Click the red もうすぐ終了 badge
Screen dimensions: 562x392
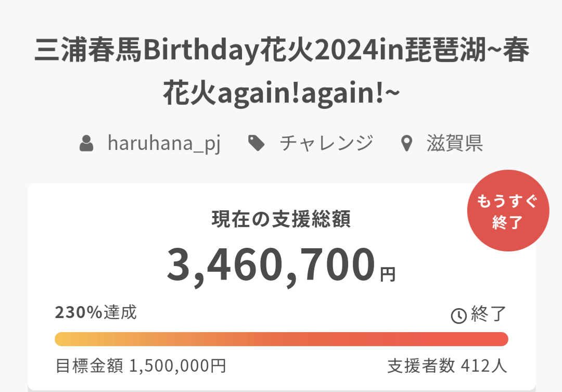point(507,211)
